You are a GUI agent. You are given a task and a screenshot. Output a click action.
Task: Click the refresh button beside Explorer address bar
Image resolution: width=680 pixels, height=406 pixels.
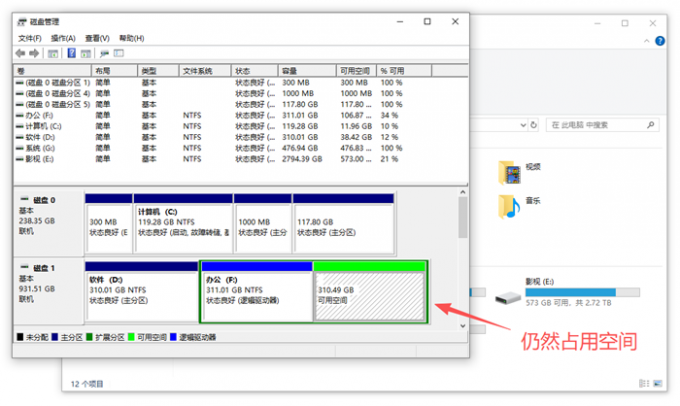(x=534, y=125)
